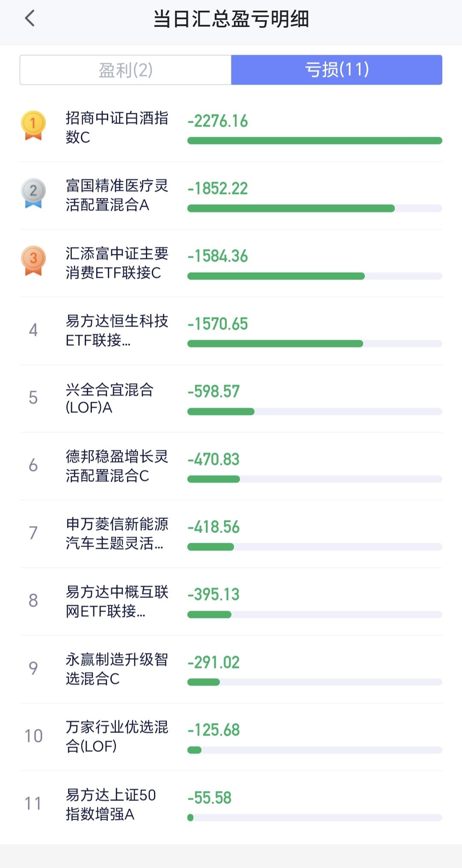Switch to the 盈利(2) tab

pyautogui.click(x=125, y=70)
